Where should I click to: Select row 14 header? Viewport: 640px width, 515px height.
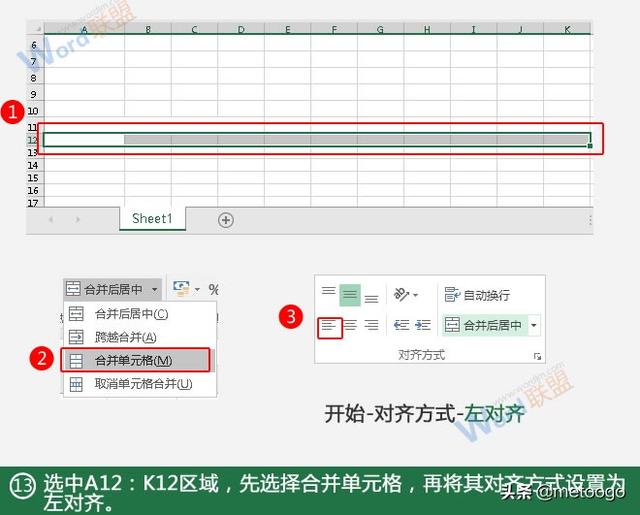click(33, 165)
